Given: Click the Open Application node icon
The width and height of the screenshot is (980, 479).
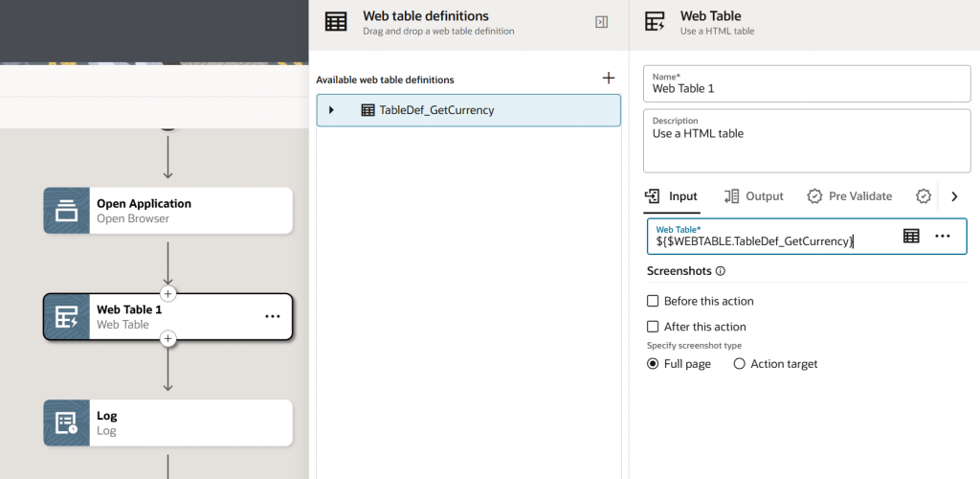Looking at the screenshot, I should point(67,211).
